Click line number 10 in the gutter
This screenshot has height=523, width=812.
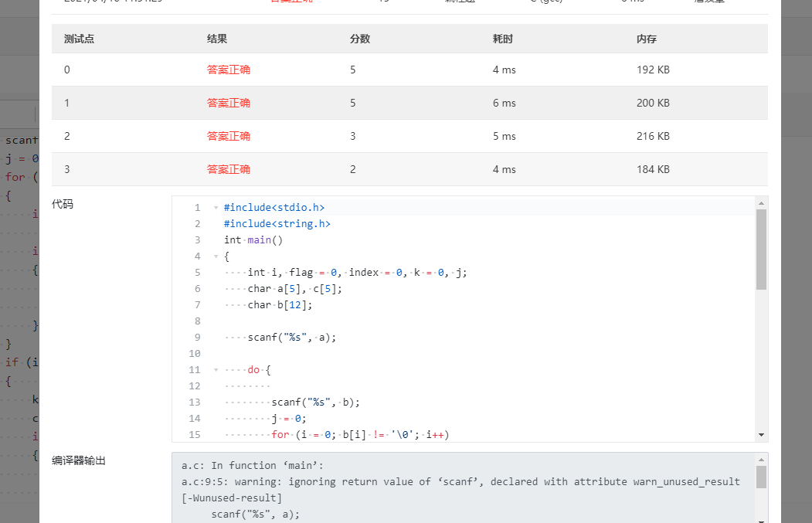194,354
